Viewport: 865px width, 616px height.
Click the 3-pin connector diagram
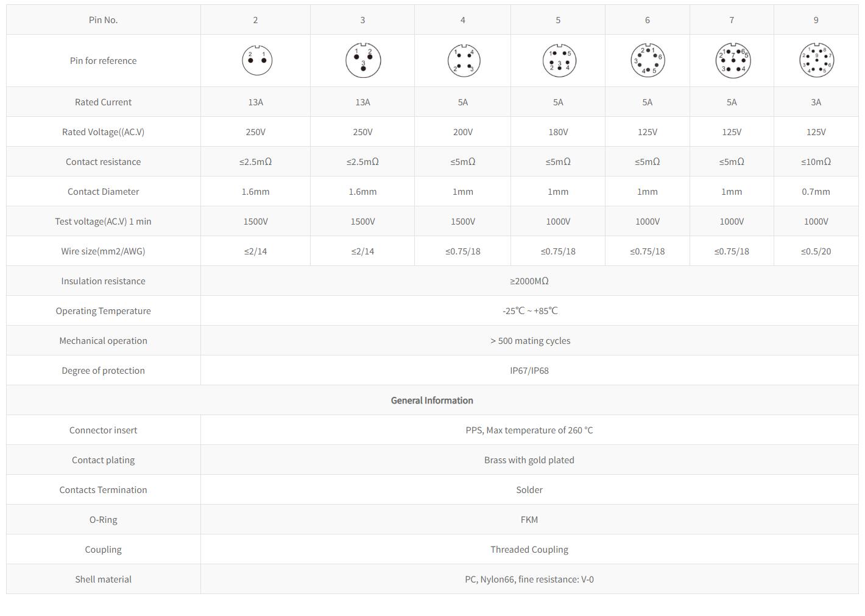[x=363, y=60]
